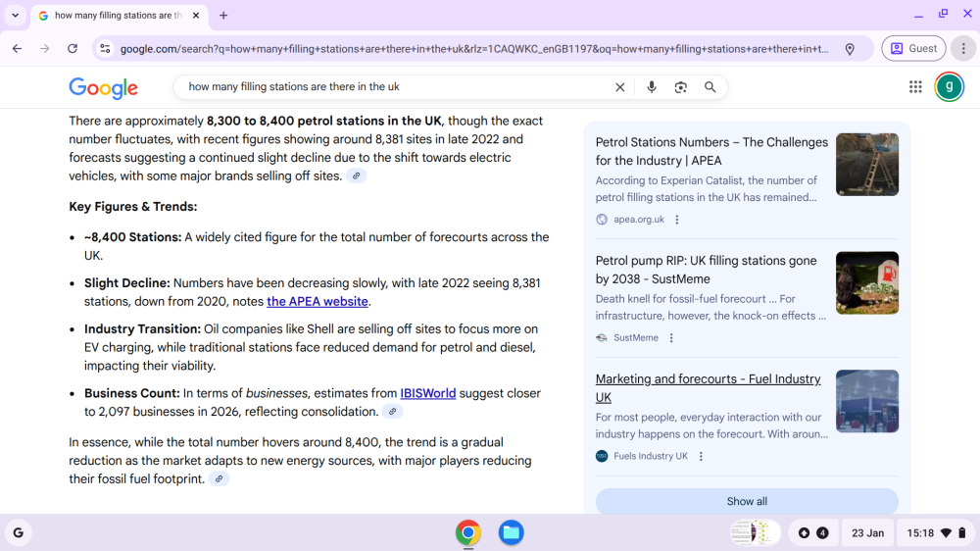Open SustMeme result thumbnail image

click(x=867, y=282)
